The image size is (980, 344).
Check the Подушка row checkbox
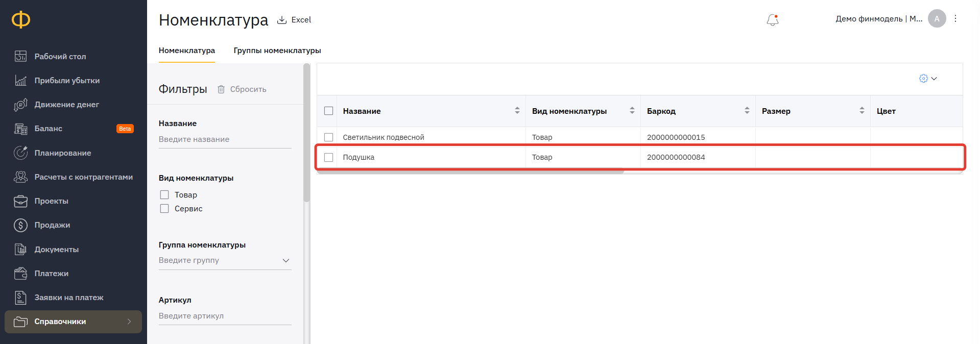click(x=329, y=157)
